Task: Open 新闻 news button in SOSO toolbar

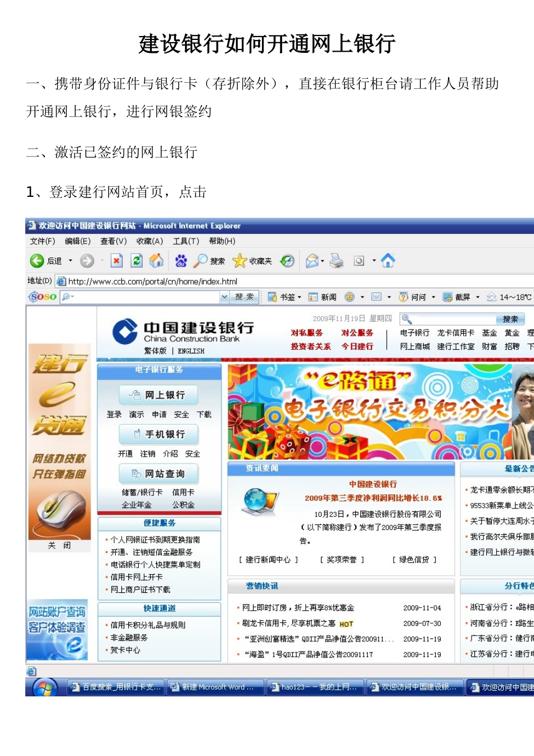Action: pos(323,297)
